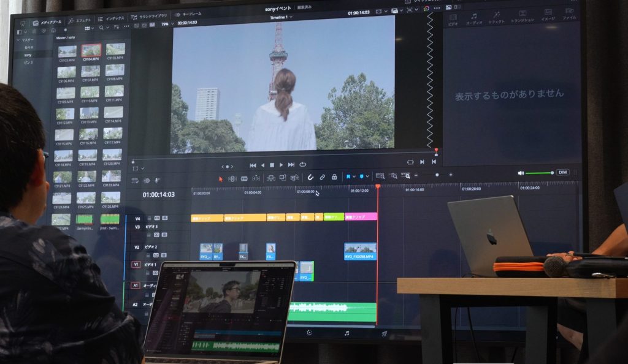Switch inspector to the Image tab
628x364 pixels.
pyautogui.click(x=548, y=15)
